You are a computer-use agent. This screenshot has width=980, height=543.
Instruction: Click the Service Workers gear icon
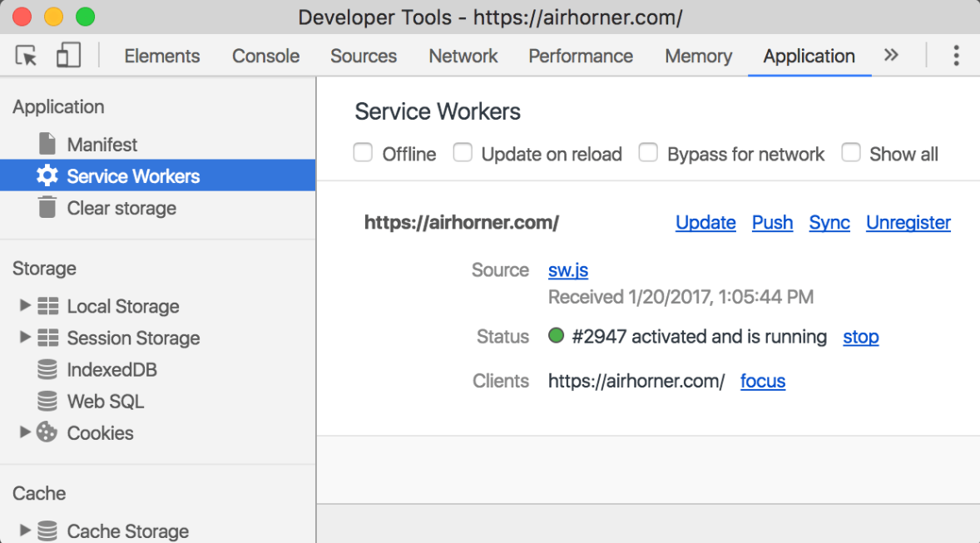[47, 175]
